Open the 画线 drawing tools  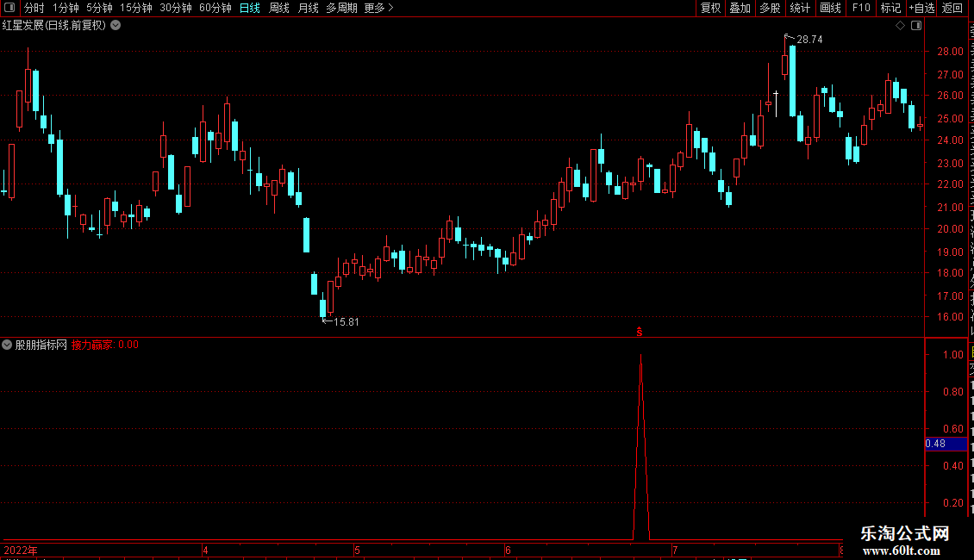tap(830, 8)
